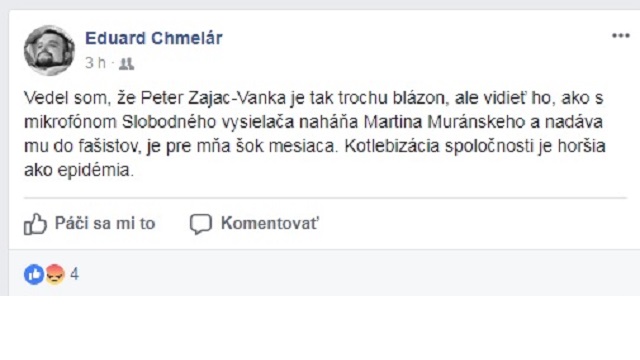Click the word Kotlebizácia in the post text

pyautogui.click(x=391, y=146)
